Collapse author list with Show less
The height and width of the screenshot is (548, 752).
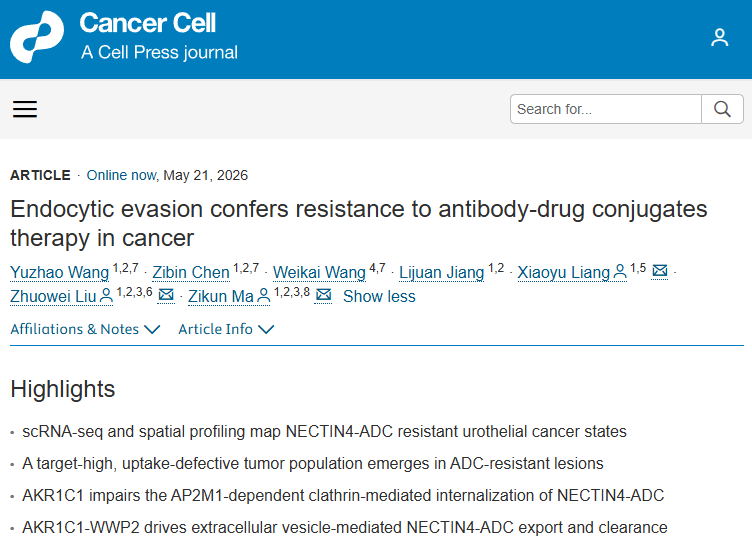[x=379, y=296]
